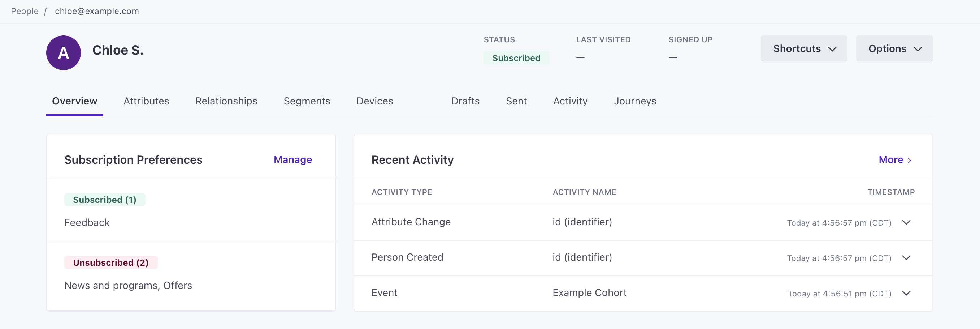Viewport: 980px width, 329px height.
Task: Click the TIMESTAMP column header
Action: tap(891, 192)
